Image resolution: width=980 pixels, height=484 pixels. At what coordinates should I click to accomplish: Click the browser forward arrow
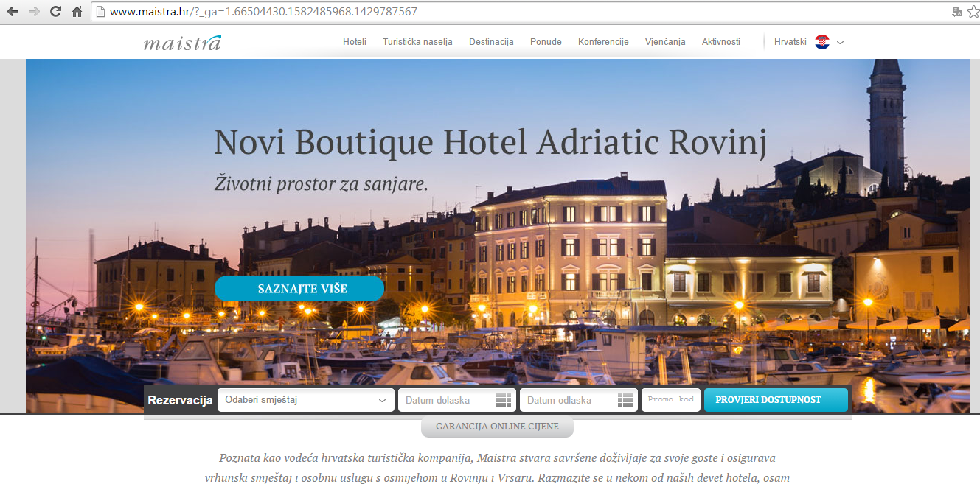coord(34,12)
